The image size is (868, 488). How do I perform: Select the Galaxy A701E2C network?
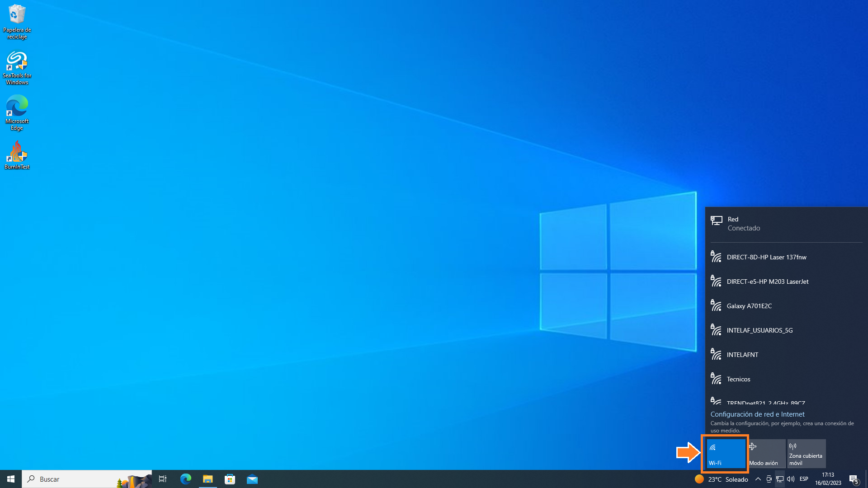click(x=749, y=306)
